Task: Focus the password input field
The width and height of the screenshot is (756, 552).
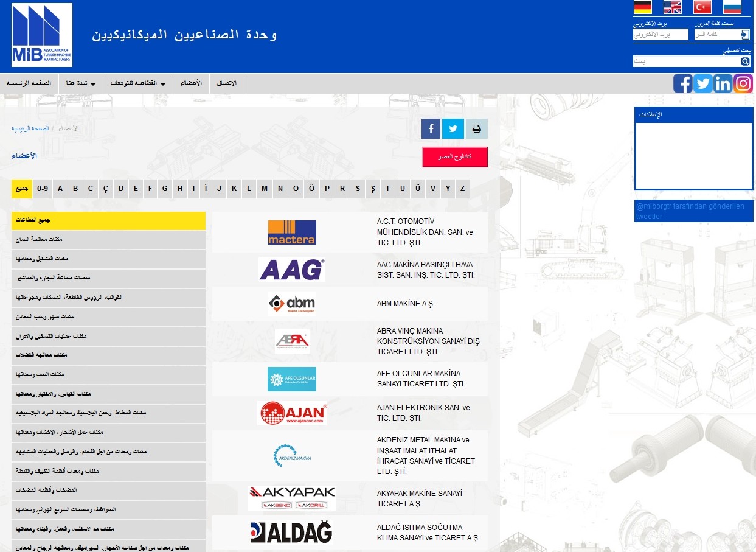Action: point(718,34)
